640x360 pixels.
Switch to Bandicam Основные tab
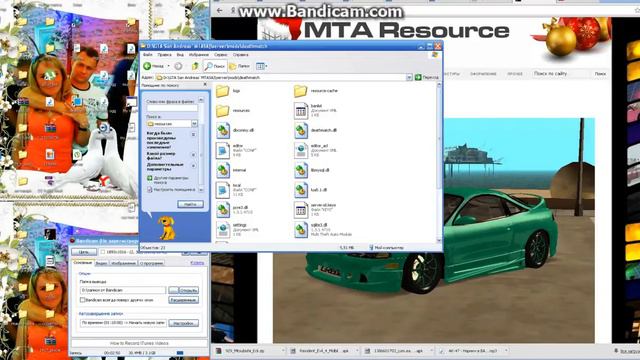[83, 262]
